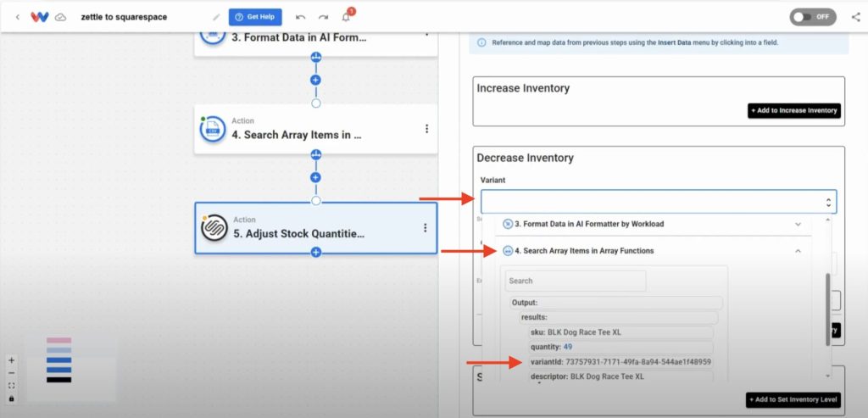The height and width of the screenshot is (418, 868).
Task: Add a step between steps 4 and 5
Action: pyautogui.click(x=315, y=178)
